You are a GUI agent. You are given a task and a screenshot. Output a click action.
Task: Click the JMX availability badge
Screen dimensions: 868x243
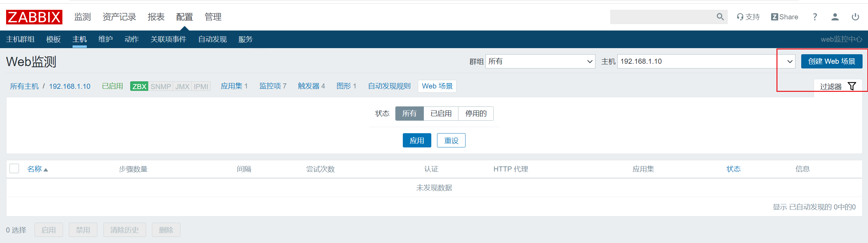tap(182, 86)
